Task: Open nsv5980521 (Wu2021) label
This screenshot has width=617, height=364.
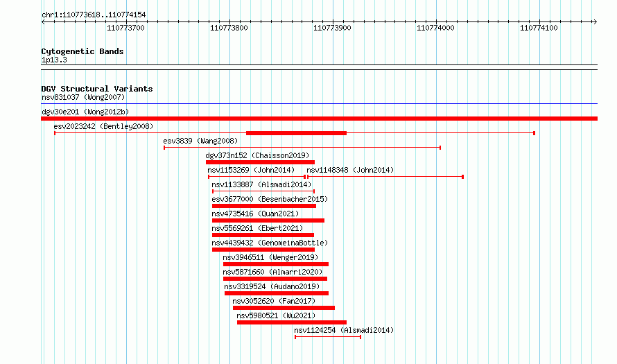Action: [276, 315]
